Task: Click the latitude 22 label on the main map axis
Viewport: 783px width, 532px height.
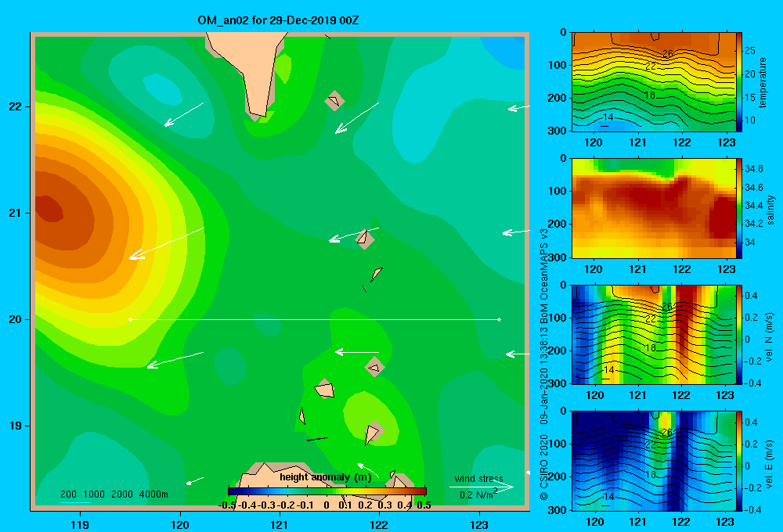Action: pos(16,106)
